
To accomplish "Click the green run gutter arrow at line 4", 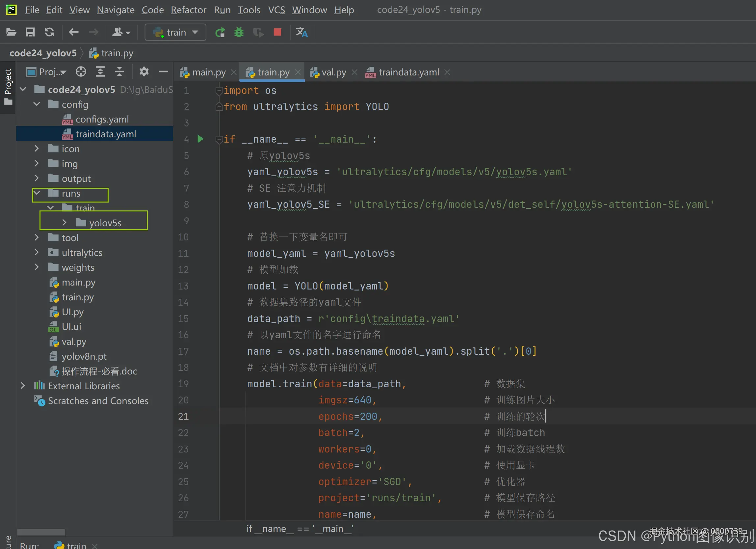I will (x=200, y=139).
